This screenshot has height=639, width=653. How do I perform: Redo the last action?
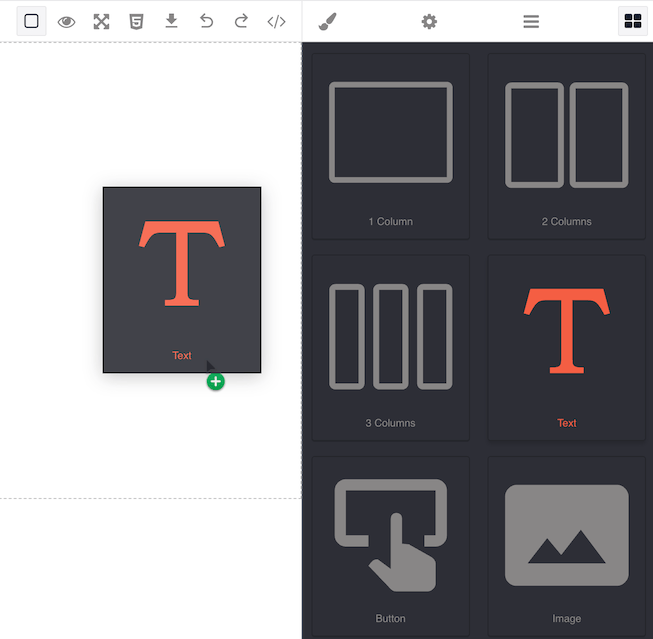pos(242,21)
